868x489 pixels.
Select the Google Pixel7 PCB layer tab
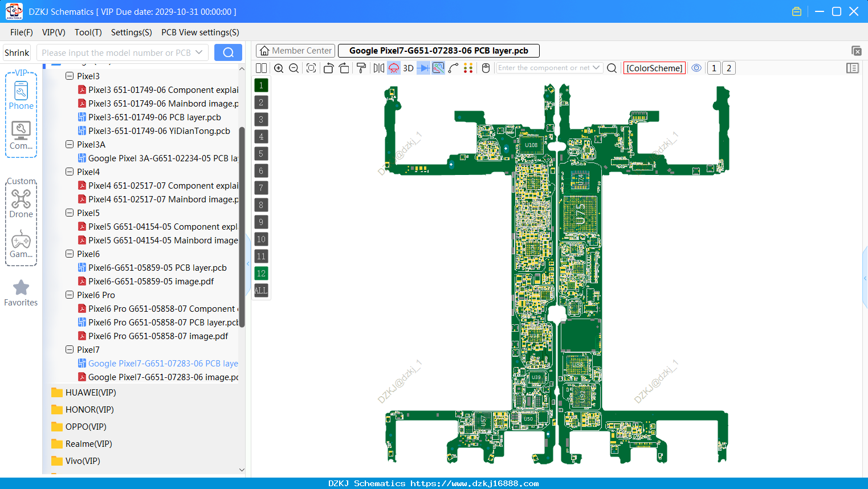coord(439,51)
